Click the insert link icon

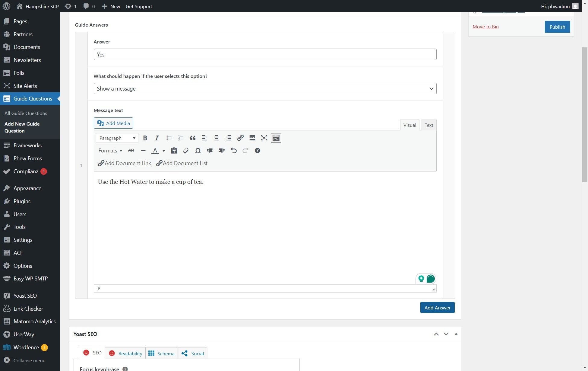(x=240, y=138)
